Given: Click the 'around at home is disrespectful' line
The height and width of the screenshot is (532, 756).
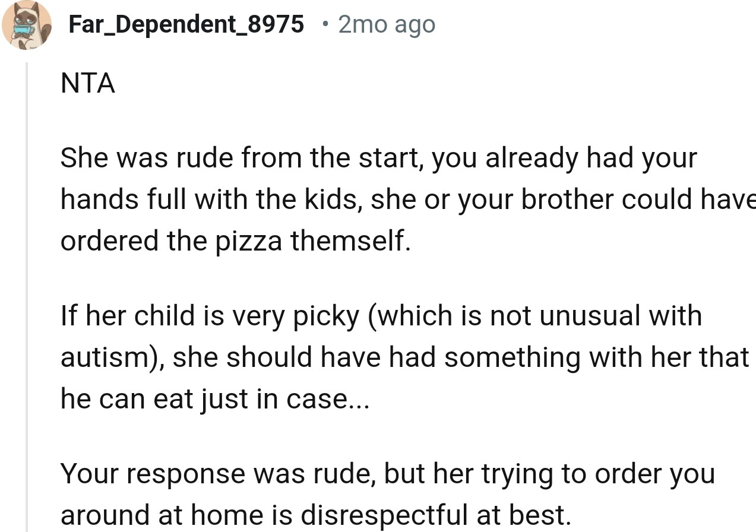Looking at the screenshot, I should [x=315, y=515].
